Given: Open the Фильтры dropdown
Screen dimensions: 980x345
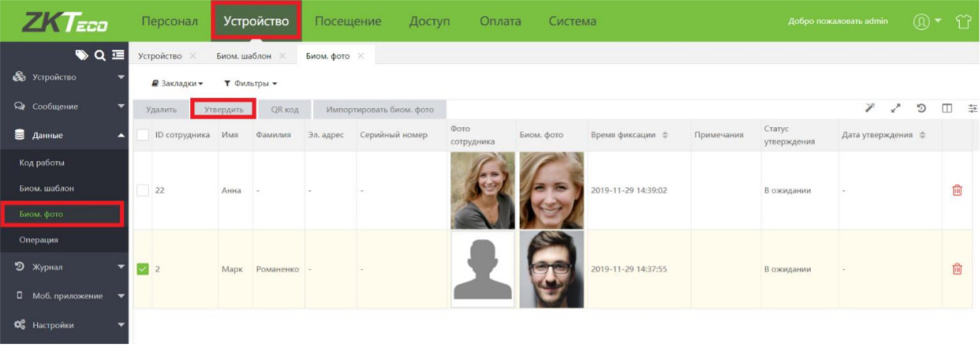Looking at the screenshot, I should pos(250,83).
